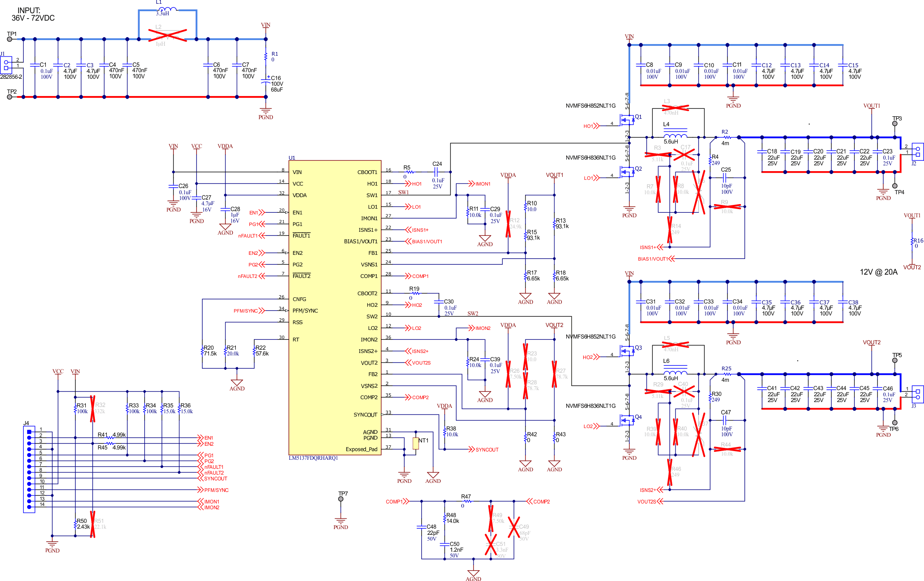The width and height of the screenshot is (924, 581).
Task: Click the J4 14-pin header connector
Action: [29, 469]
